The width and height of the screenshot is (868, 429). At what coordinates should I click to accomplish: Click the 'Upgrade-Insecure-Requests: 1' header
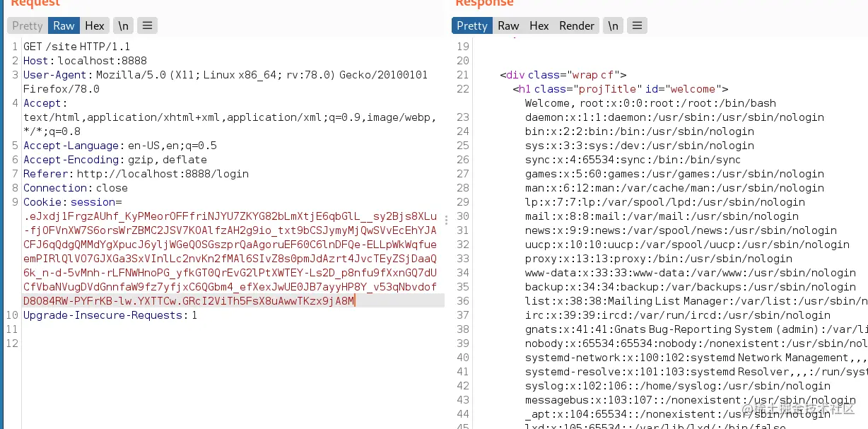click(110, 315)
